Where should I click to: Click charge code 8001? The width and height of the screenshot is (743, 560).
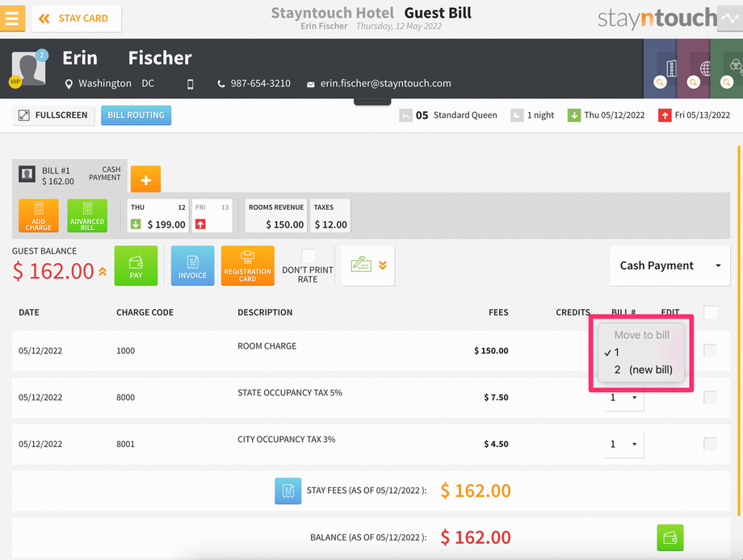click(125, 445)
